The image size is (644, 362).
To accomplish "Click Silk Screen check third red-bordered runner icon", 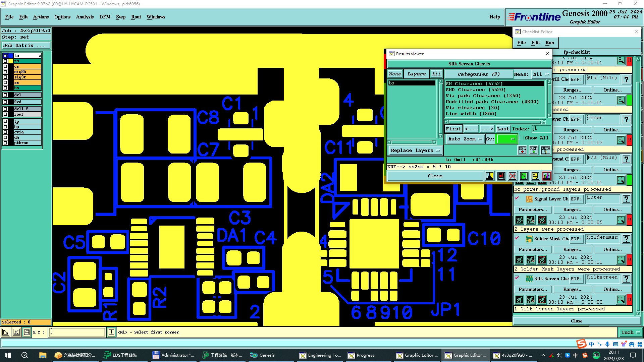I will [542, 300].
